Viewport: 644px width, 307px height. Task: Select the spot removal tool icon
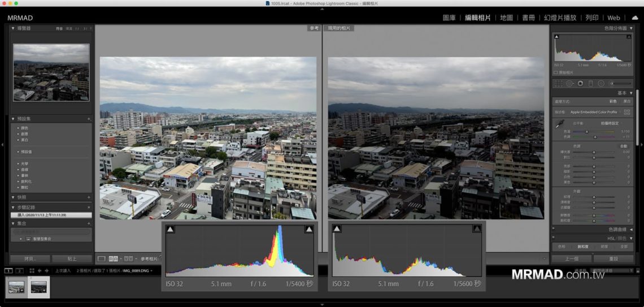pyautogui.click(x=569, y=83)
